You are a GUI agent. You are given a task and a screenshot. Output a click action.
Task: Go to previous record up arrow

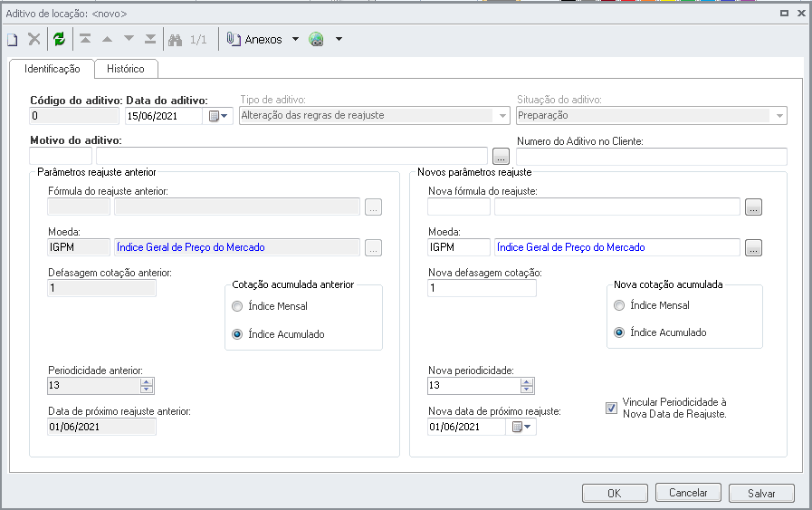point(107,39)
